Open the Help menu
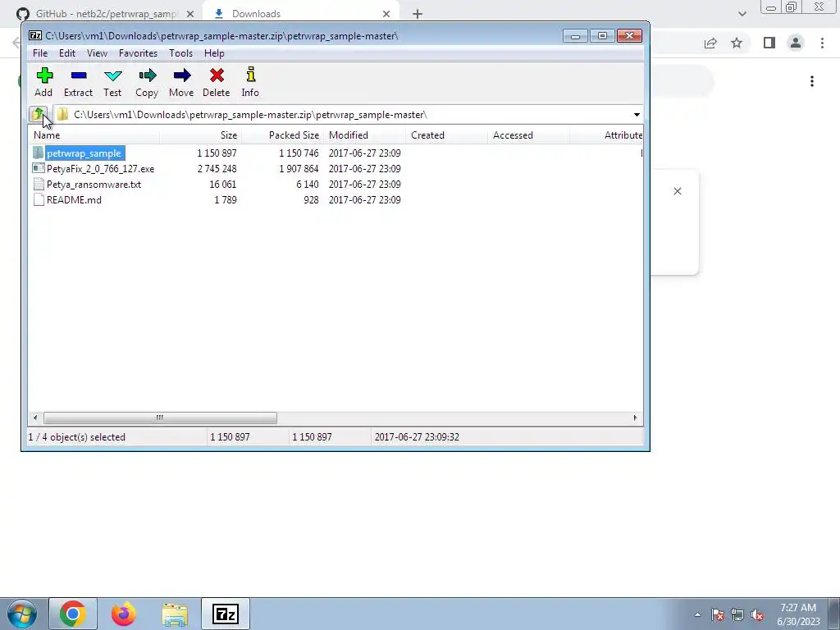 pos(214,53)
